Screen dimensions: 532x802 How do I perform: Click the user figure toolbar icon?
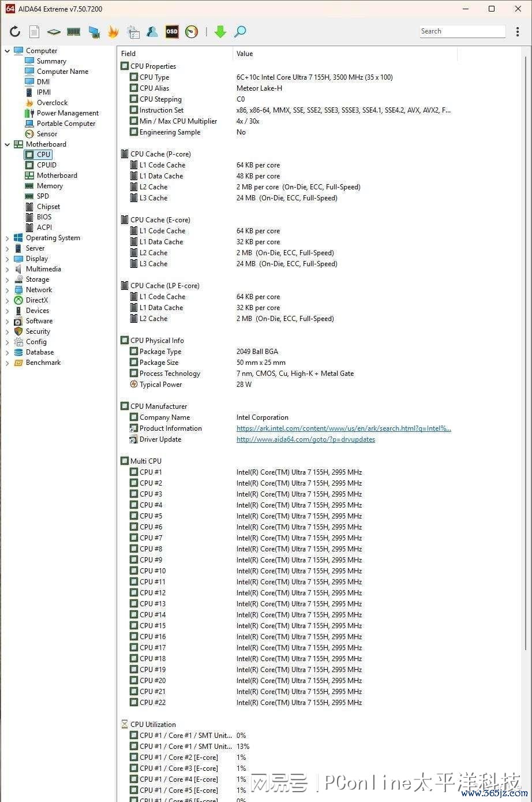click(x=152, y=32)
